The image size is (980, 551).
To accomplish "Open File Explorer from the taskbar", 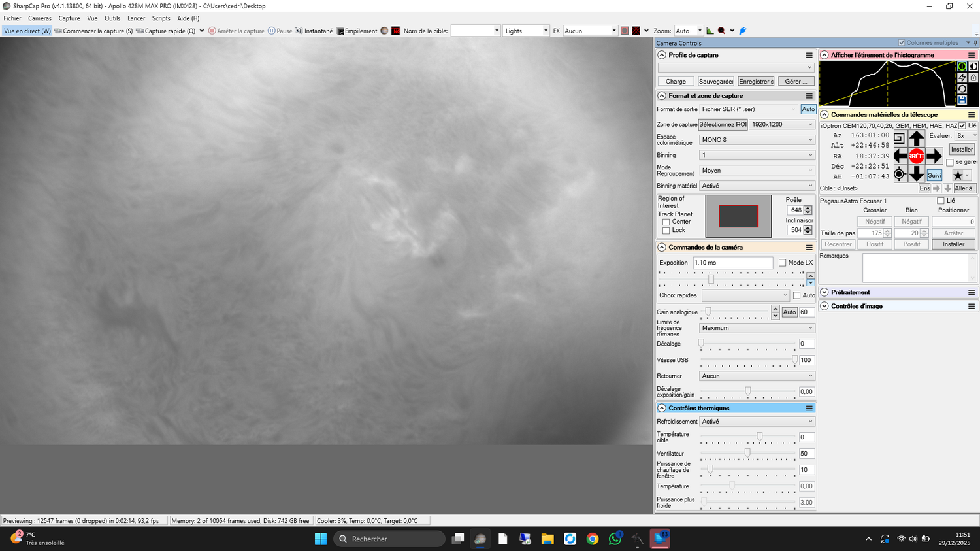I will [x=547, y=539].
